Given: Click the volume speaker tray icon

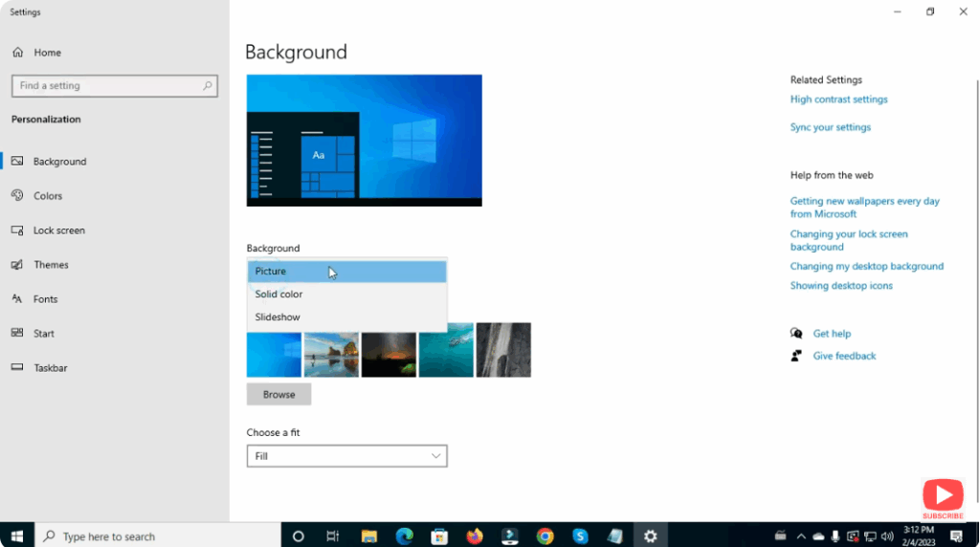Looking at the screenshot, I should tap(887, 536).
